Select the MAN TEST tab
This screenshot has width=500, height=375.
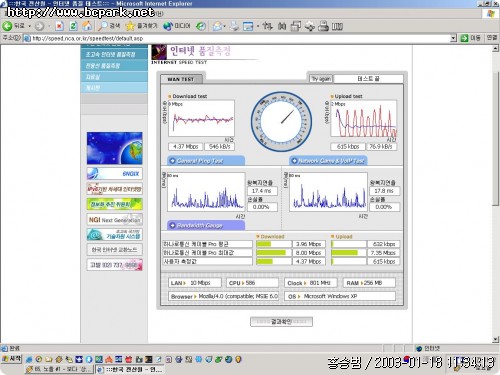pyautogui.click(x=181, y=79)
